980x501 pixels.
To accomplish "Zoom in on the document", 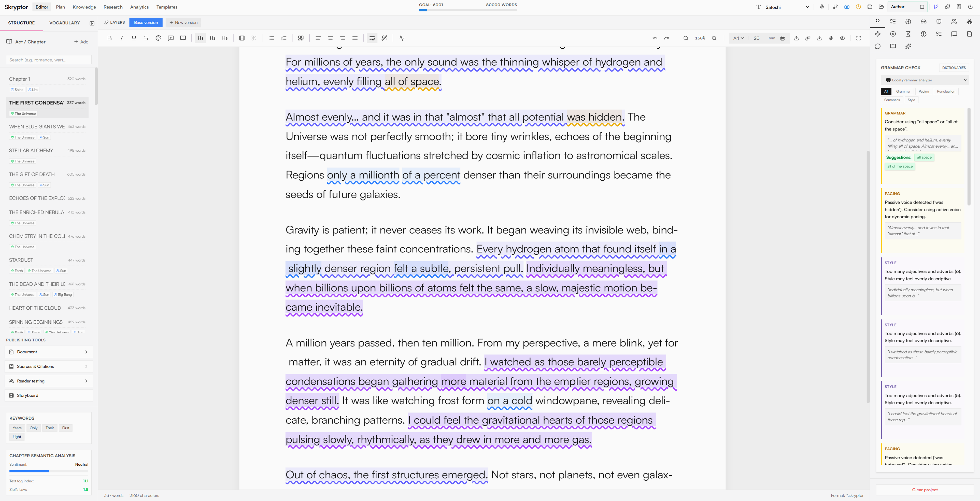I will [714, 38].
